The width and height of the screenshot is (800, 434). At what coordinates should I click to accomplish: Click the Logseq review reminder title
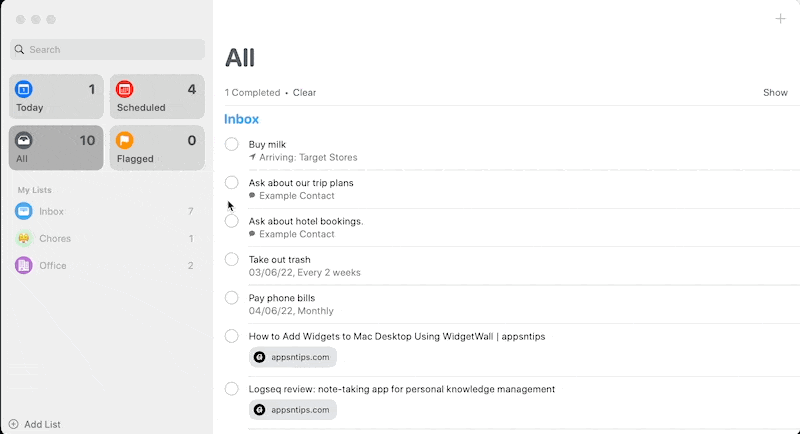coord(402,389)
